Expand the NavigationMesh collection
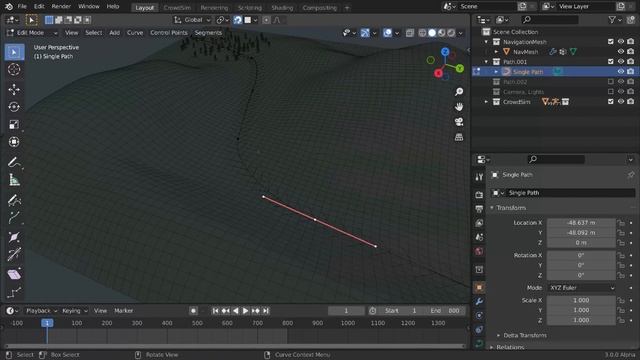This screenshot has height=360, width=640. pos(486,42)
